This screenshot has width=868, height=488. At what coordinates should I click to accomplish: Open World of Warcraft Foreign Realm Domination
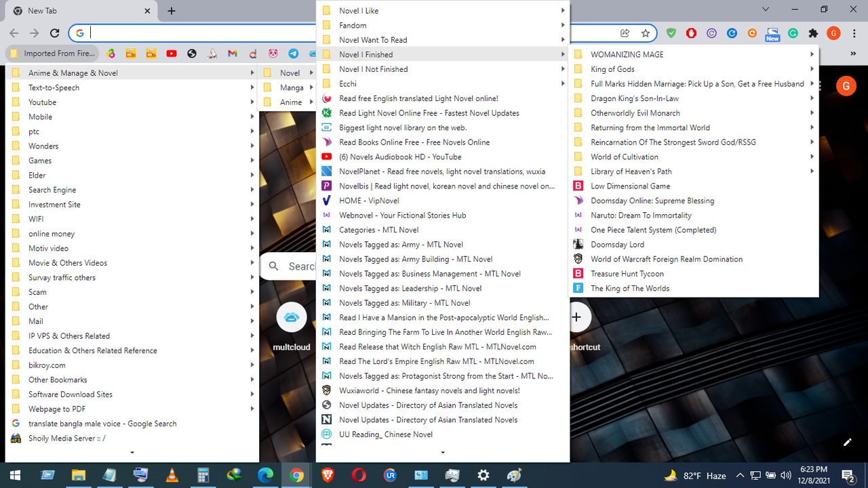pyautogui.click(x=694, y=259)
